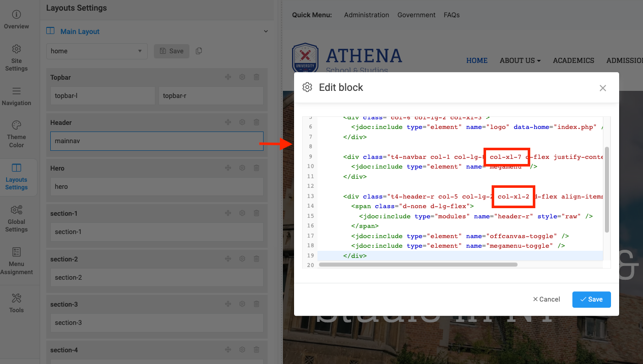Open the Overview sidebar section
The height and width of the screenshot is (364, 643).
[16, 19]
